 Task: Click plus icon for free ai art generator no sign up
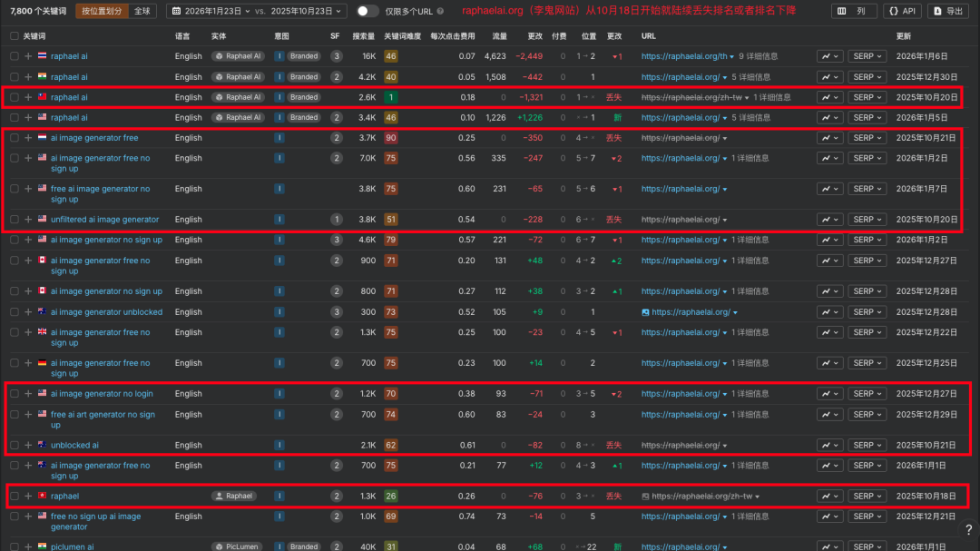tap(28, 415)
